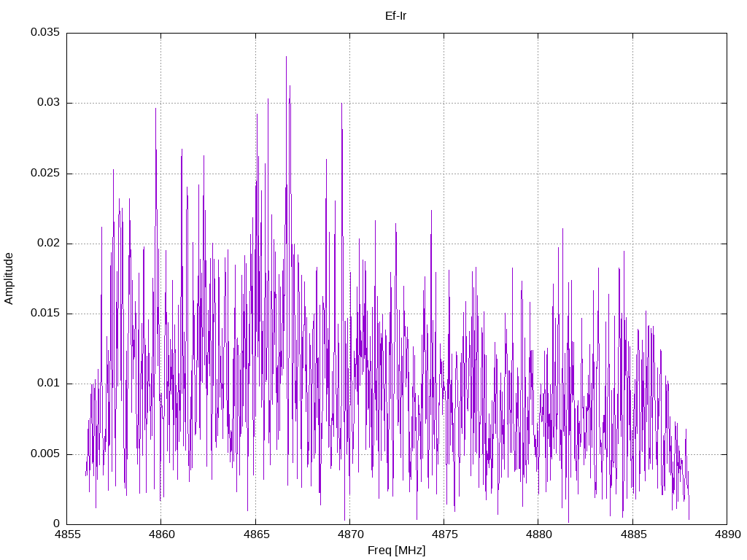This screenshot has width=747, height=560.
Task: Click the 0.015 y-axis tick label
Action: coord(45,313)
